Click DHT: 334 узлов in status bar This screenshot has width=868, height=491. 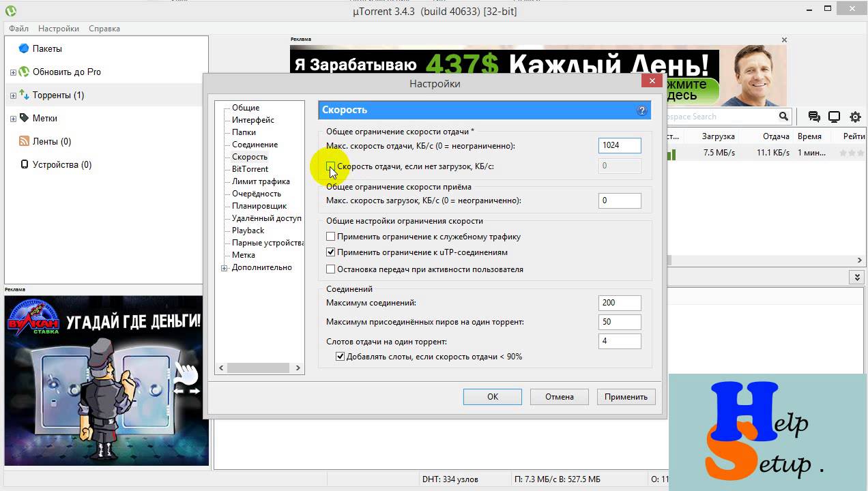pos(450,479)
